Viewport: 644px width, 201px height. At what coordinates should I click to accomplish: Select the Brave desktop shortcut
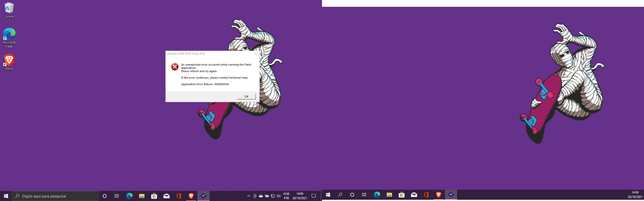[x=9, y=62]
